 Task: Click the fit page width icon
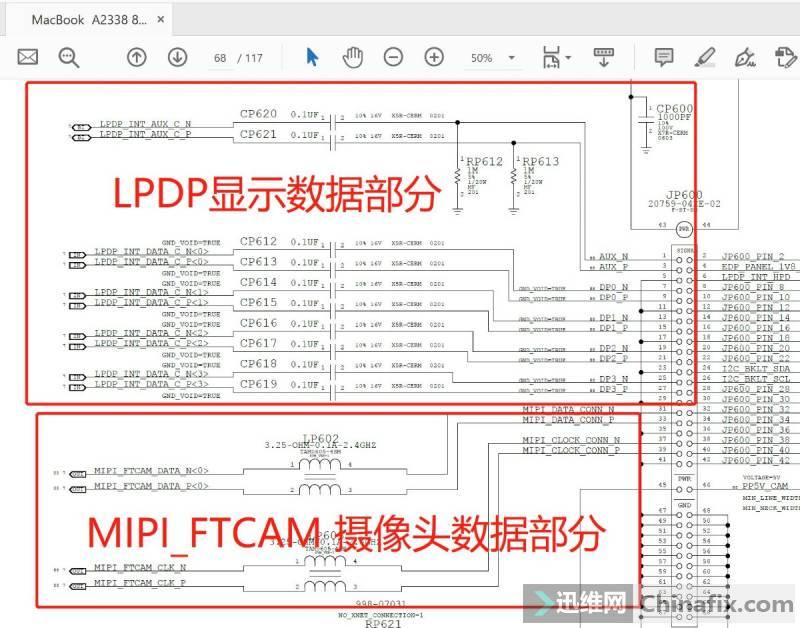pyautogui.click(x=552, y=57)
